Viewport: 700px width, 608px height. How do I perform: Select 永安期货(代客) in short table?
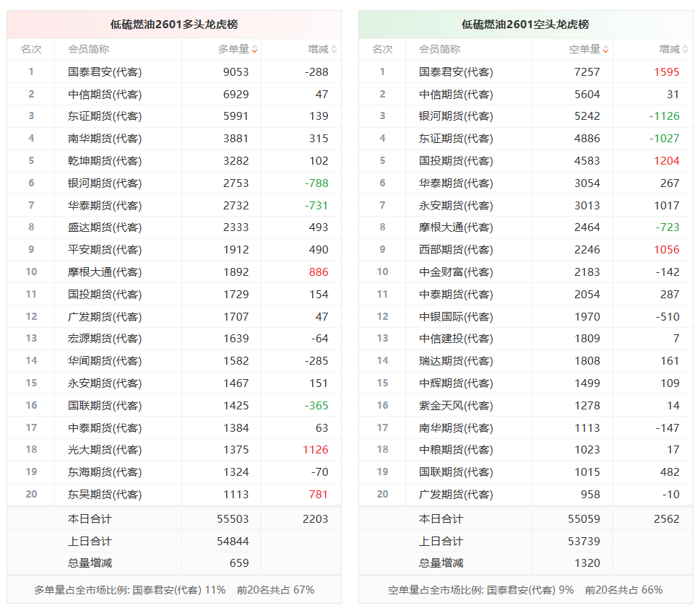[x=457, y=205]
